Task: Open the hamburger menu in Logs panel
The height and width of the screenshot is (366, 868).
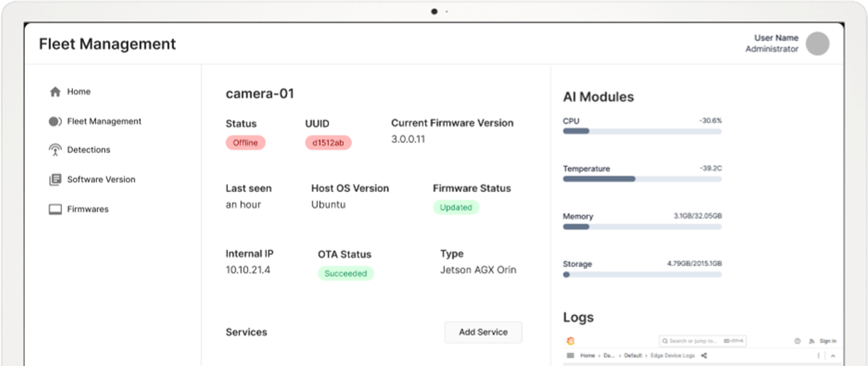Action: point(571,355)
